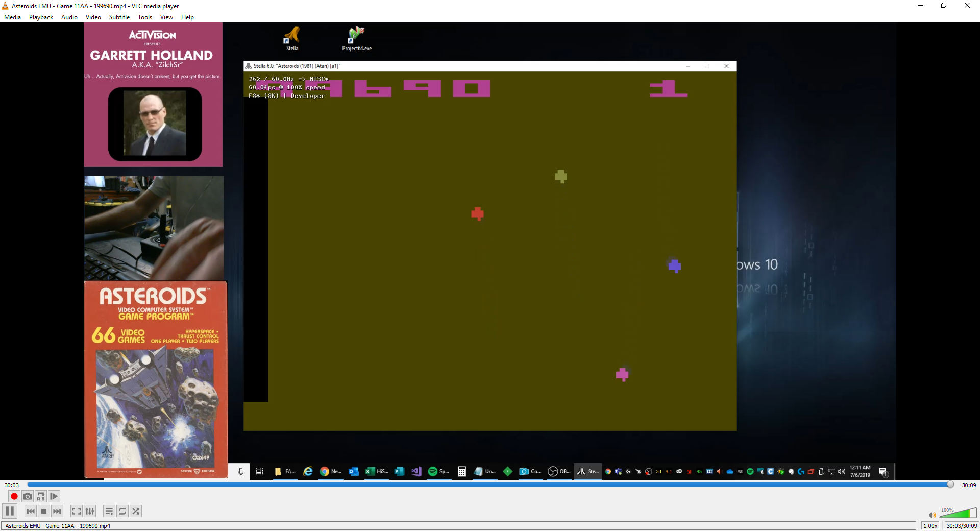Toggle remaining time on the 30:09 label

tap(969, 485)
